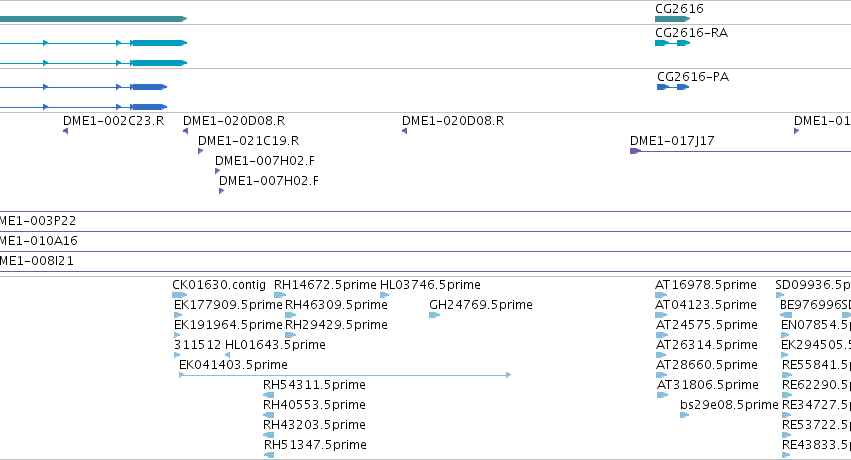
Task: Select the DME1-017J17 feature arrow
Action: [636, 151]
